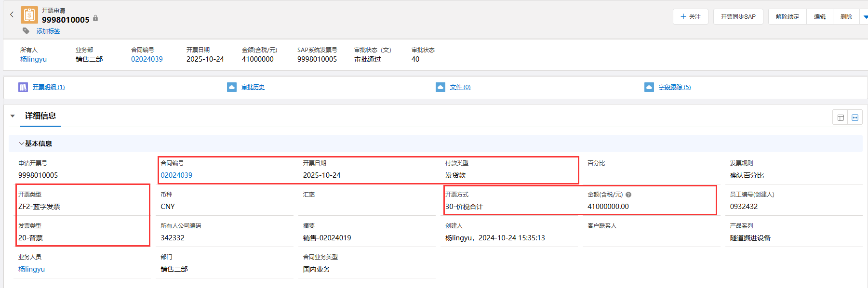Click the 编辑 button
Viewport: 868px width, 288px height.
coord(819,17)
